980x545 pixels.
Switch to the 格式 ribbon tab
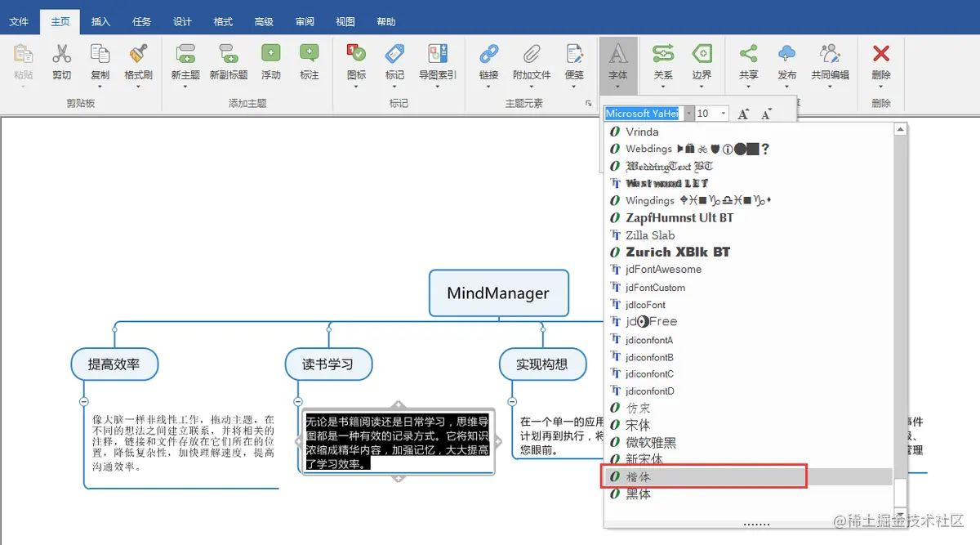[223, 22]
